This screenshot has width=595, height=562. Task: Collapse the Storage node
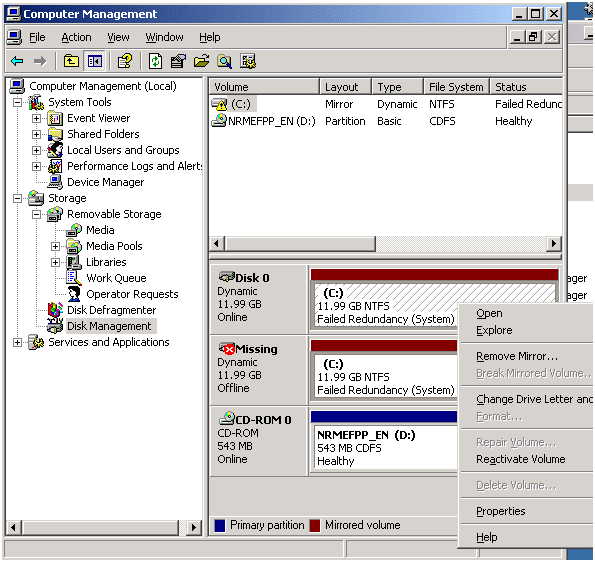pos(17,198)
